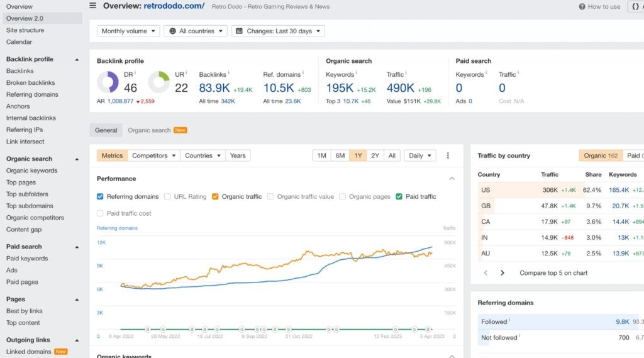Click the DR donut chart
644x358 pixels.
coord(108,82)
